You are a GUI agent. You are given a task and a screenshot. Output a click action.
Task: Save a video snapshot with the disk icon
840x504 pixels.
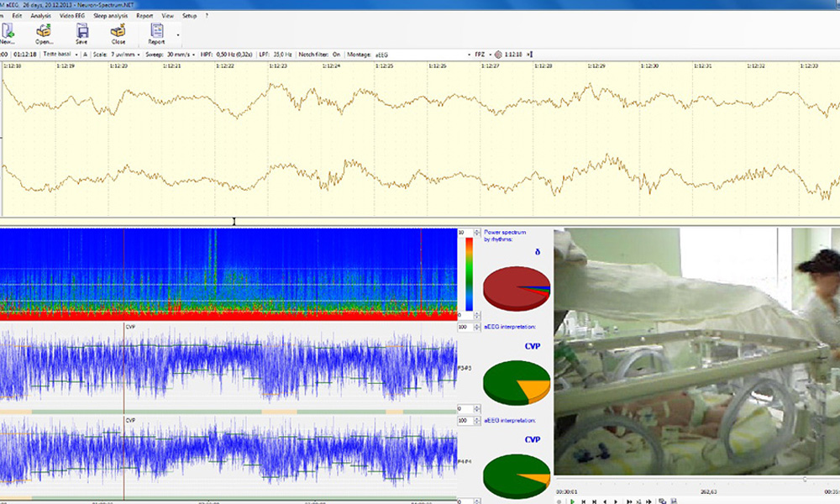[675, 501]
